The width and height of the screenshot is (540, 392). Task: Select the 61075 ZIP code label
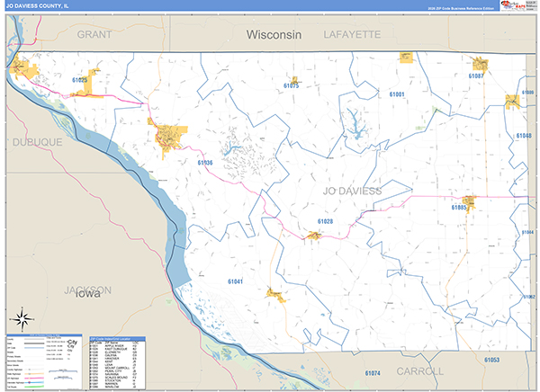click(x=291, y=85)
